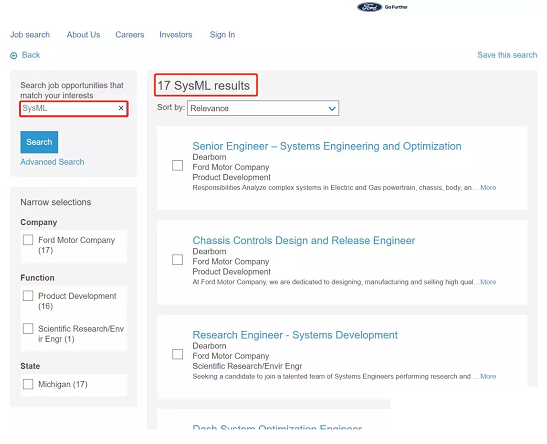Open Research Engineer - Systems Development posting
The width and height of the screenshot is (547, 444).
[x=295, y=335]
